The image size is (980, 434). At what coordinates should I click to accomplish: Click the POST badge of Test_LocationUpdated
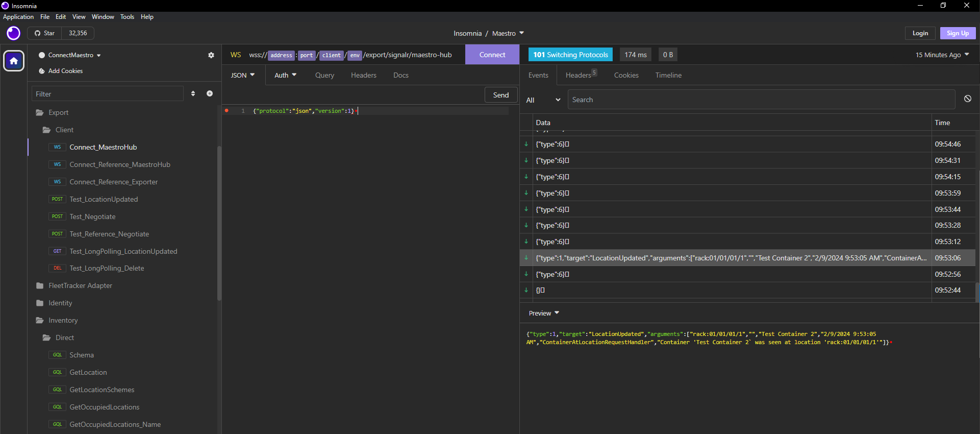(x=57, y=199)
